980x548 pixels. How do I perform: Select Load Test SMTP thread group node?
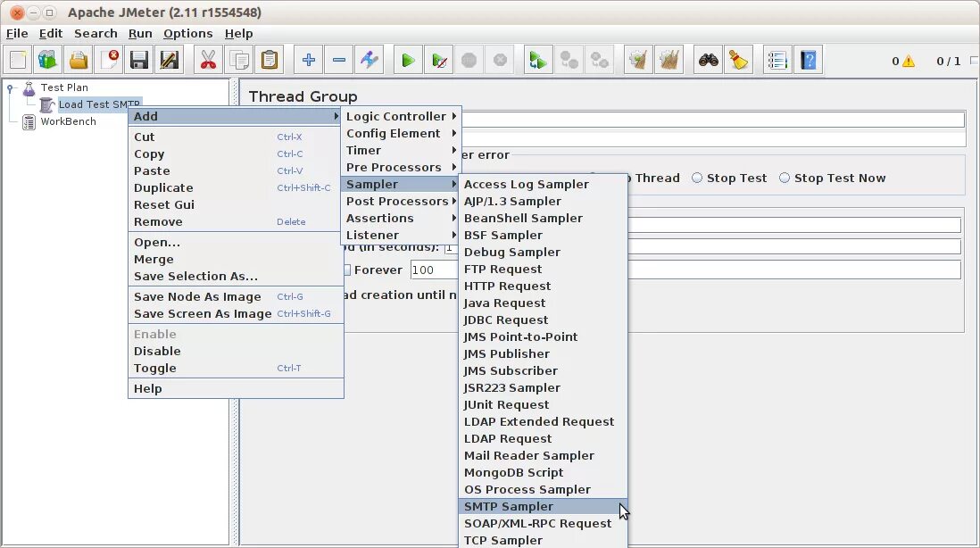click(99, 104)
